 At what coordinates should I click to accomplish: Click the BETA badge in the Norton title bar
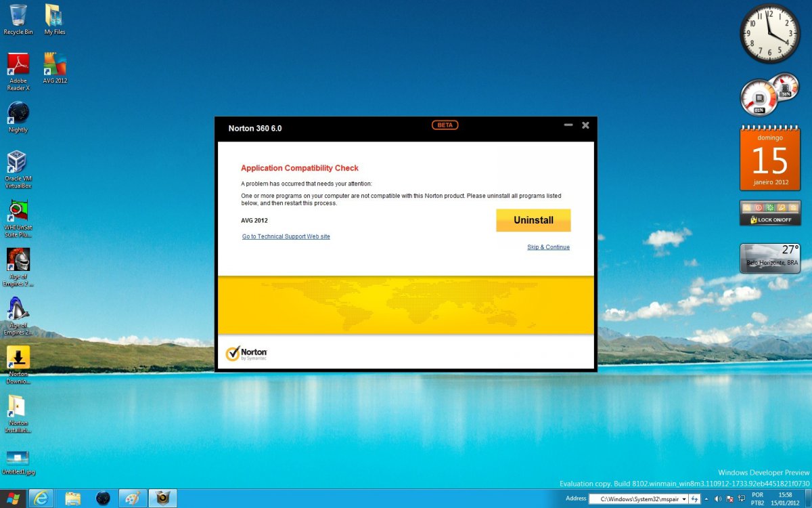[x=445, y=125]
